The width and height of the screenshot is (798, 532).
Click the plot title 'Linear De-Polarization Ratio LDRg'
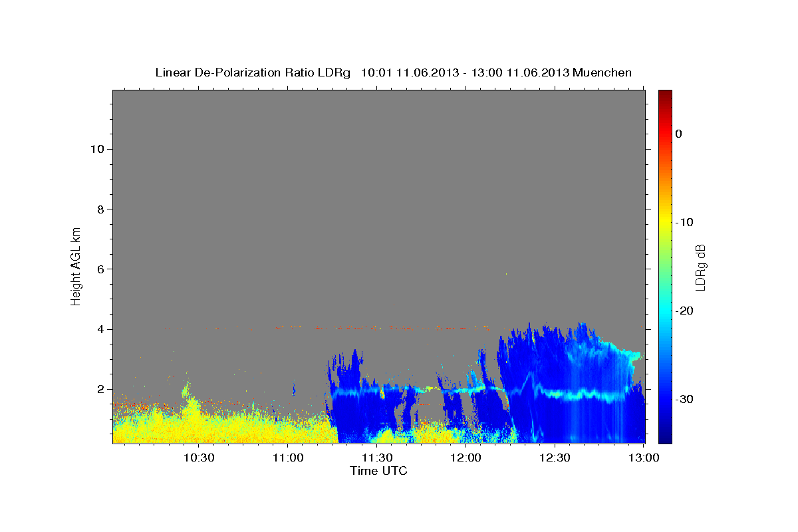(253, 72)
